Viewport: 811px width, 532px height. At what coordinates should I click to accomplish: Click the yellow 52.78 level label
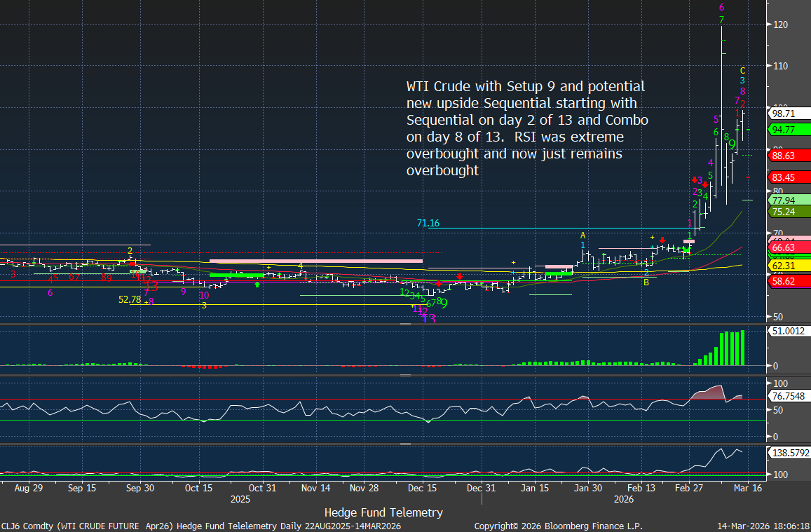click(130, 299)
